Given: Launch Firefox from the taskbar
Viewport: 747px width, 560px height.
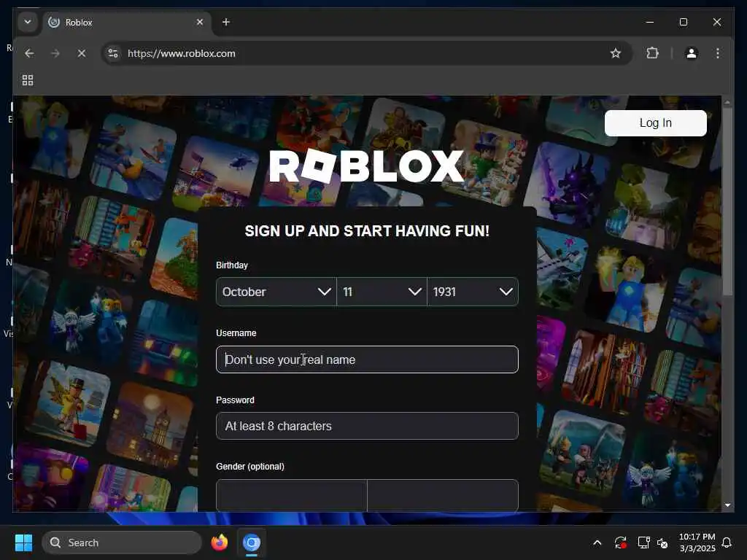Looking at the screenshot, I should pos(219,542).
